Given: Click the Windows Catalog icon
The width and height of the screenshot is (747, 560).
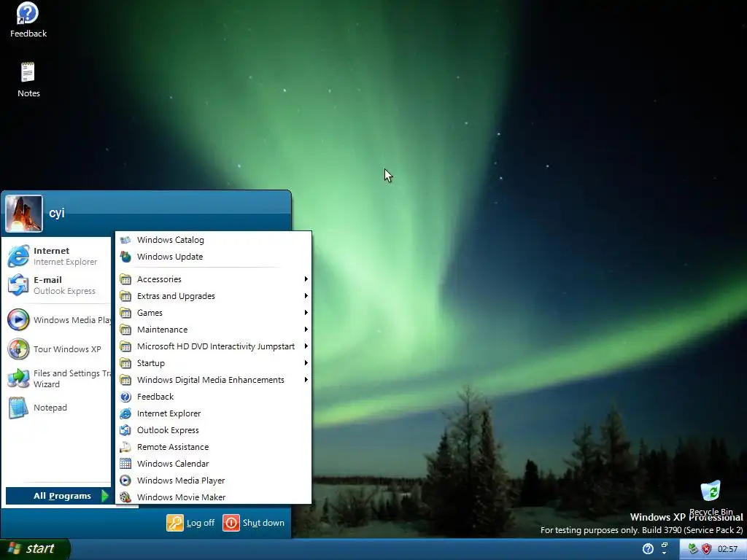Looking at the screenshot, I should [125, 240].
